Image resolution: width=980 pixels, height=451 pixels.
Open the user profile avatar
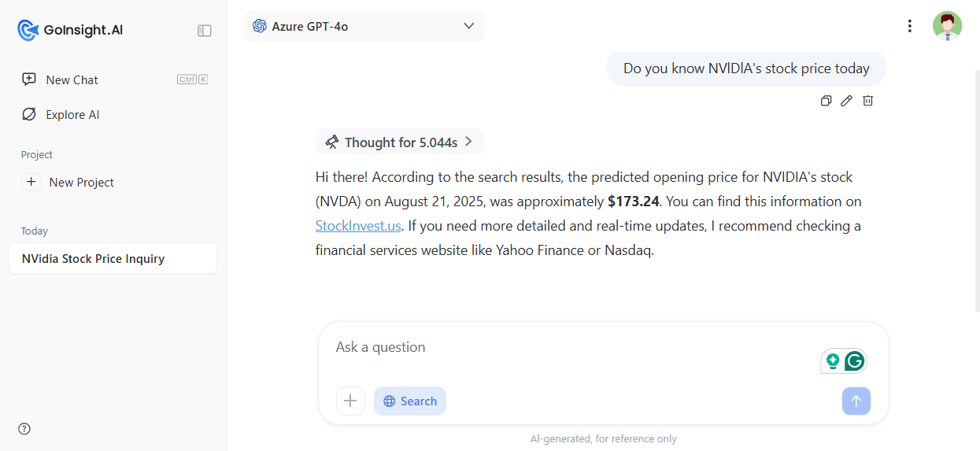[947, 26]
